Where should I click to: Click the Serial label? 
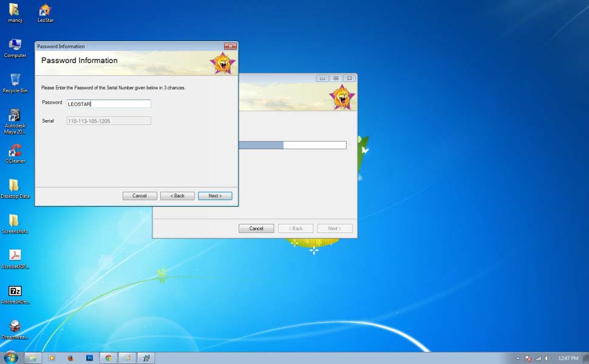[x=48, y=121]
